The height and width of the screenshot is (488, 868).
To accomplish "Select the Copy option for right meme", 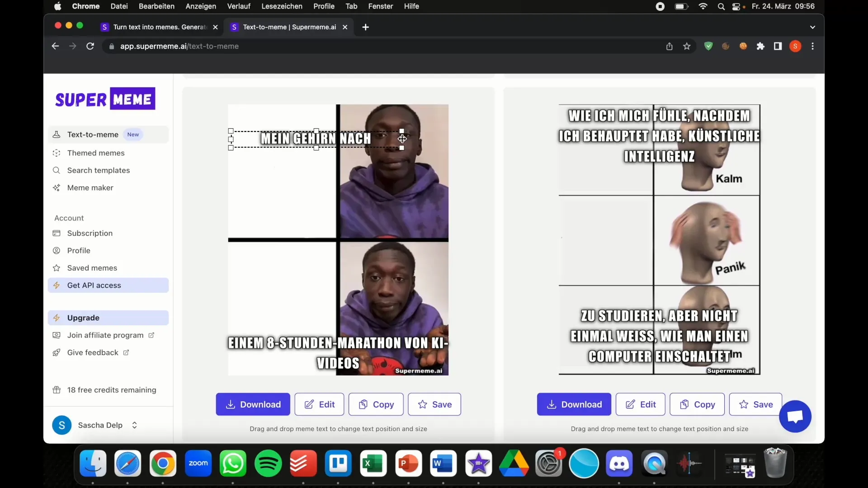I will 703,404.
